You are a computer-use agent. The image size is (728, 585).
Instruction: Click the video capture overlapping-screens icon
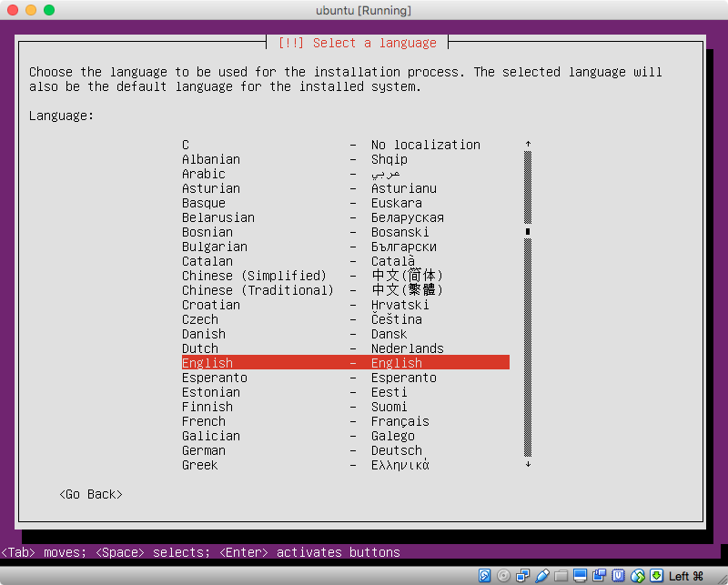point(599,576)
